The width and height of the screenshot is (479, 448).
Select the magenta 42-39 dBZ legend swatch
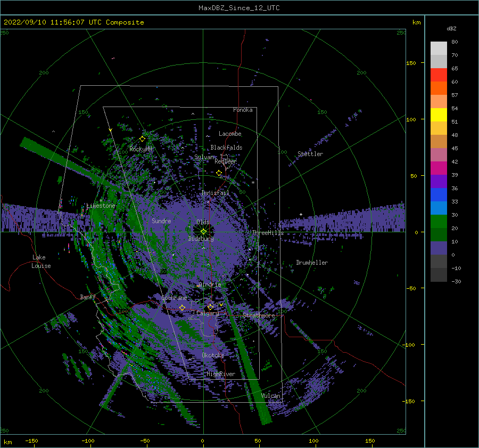(439, 168)
